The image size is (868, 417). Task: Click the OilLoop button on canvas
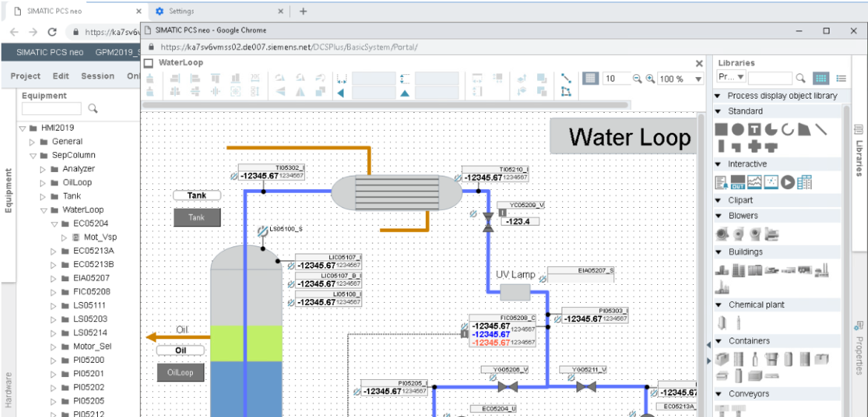click(x=180, y=372)
